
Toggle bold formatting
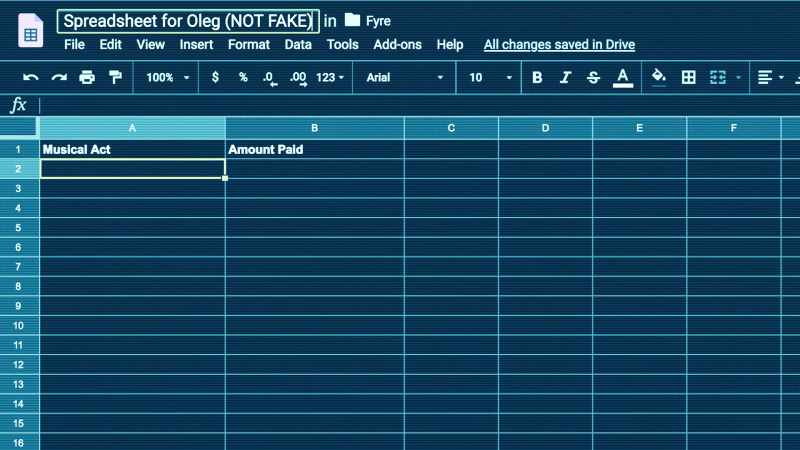(537, 78)
